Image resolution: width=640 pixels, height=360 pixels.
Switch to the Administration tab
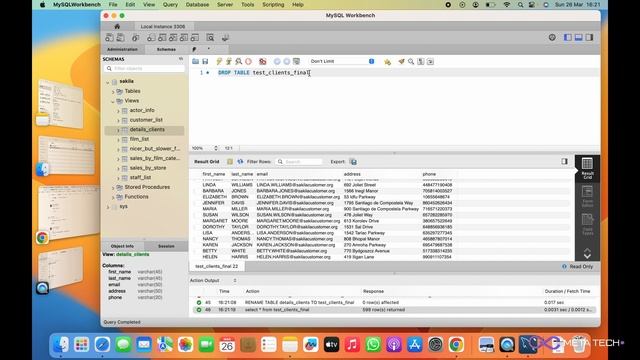click(122, 49)
